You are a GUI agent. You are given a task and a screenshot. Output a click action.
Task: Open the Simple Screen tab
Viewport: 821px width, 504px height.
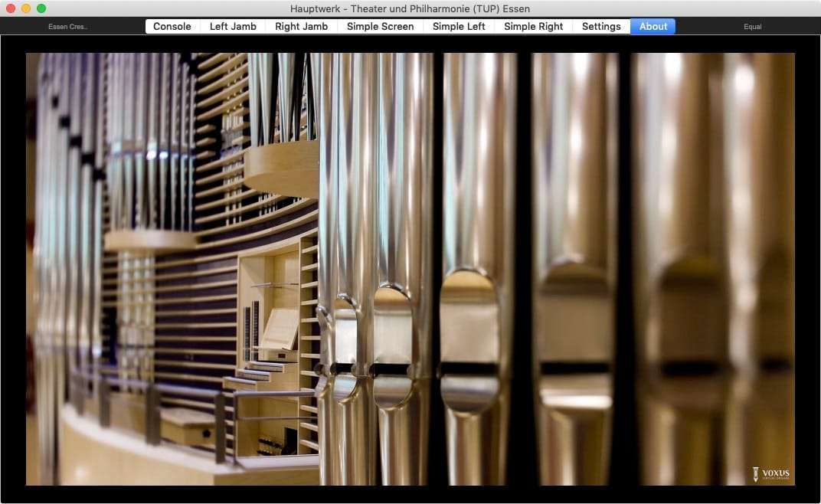(380, 26)
